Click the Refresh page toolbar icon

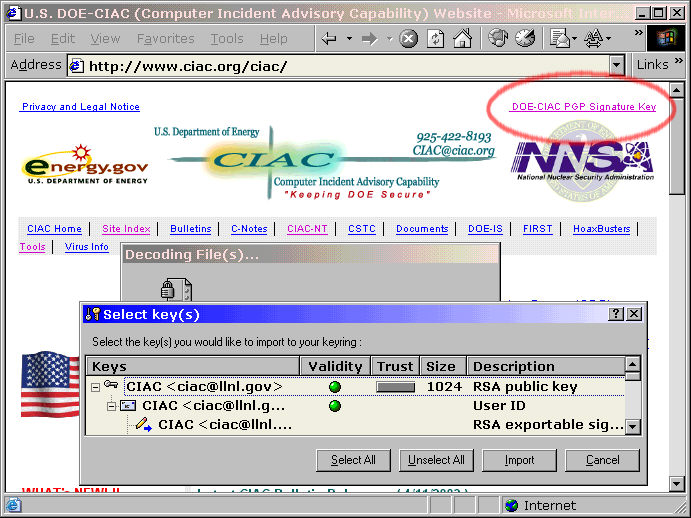[435, 39]
